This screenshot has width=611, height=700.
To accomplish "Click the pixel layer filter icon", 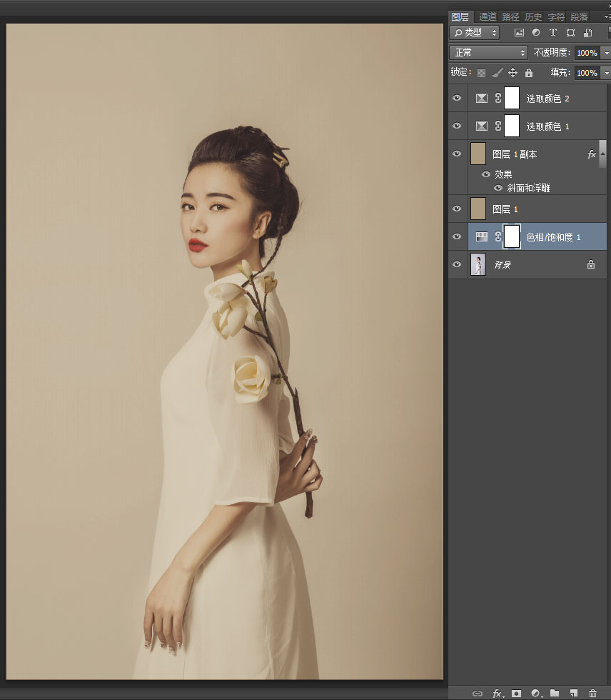I will (x=519, y=32).
